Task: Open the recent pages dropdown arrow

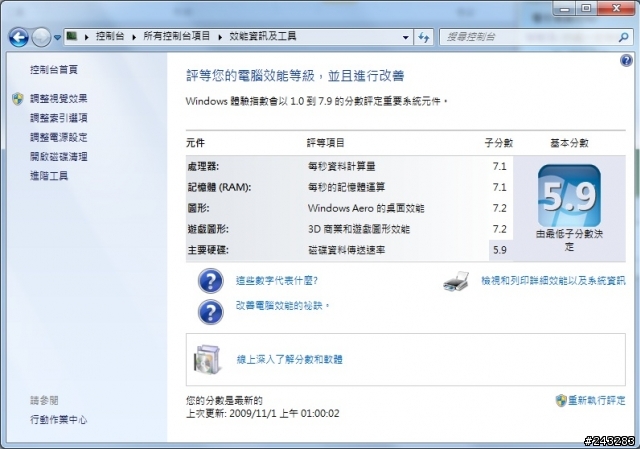Action: [57, 38]
